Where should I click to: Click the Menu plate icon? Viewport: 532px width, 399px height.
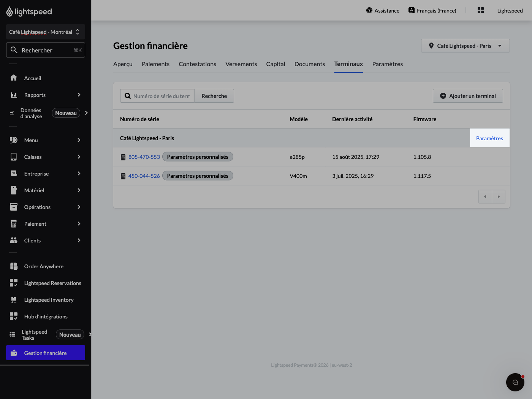pos(14,140)
